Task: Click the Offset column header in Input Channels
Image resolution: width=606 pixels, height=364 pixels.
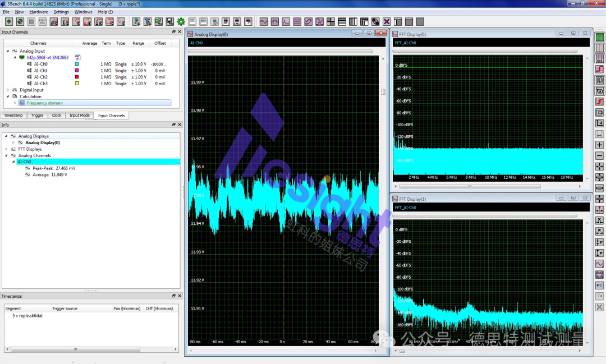Action: (160, 43)
